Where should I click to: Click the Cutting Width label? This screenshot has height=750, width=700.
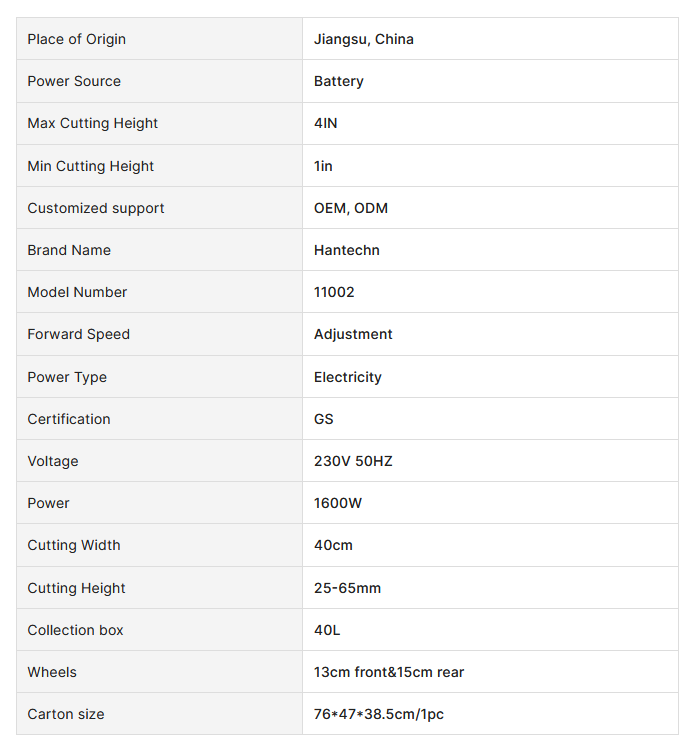point(74,545)
